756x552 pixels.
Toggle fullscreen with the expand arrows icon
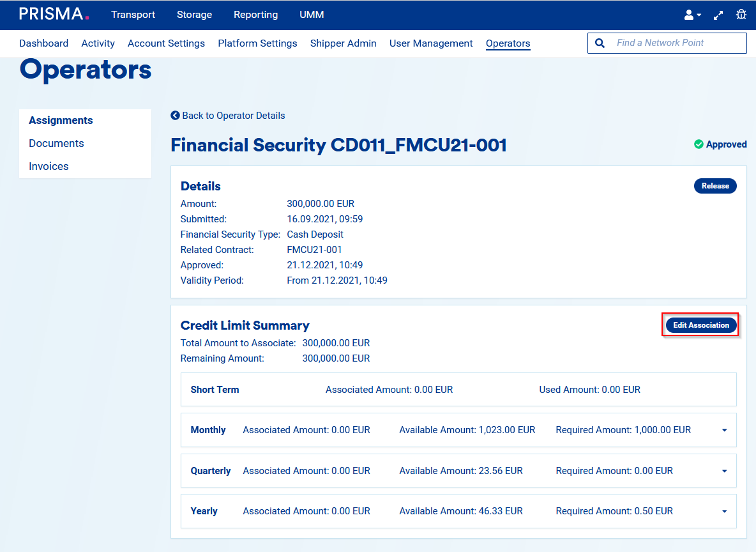coord(718,15)
